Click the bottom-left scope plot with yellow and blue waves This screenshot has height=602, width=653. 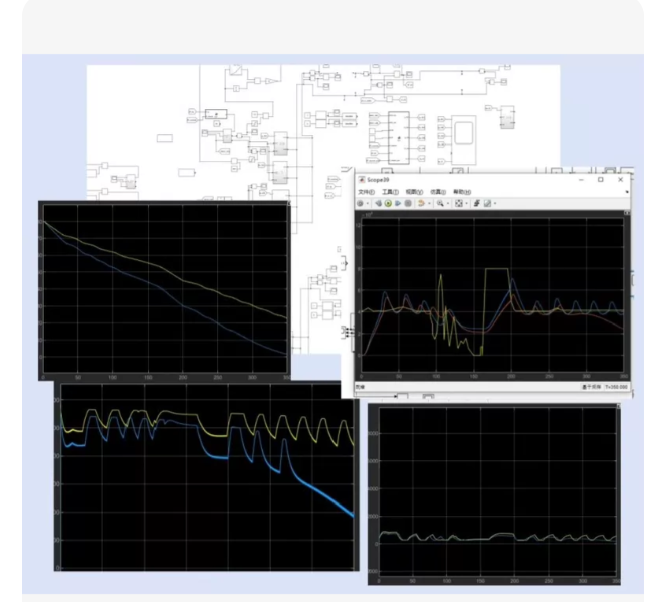coord(207,477)
